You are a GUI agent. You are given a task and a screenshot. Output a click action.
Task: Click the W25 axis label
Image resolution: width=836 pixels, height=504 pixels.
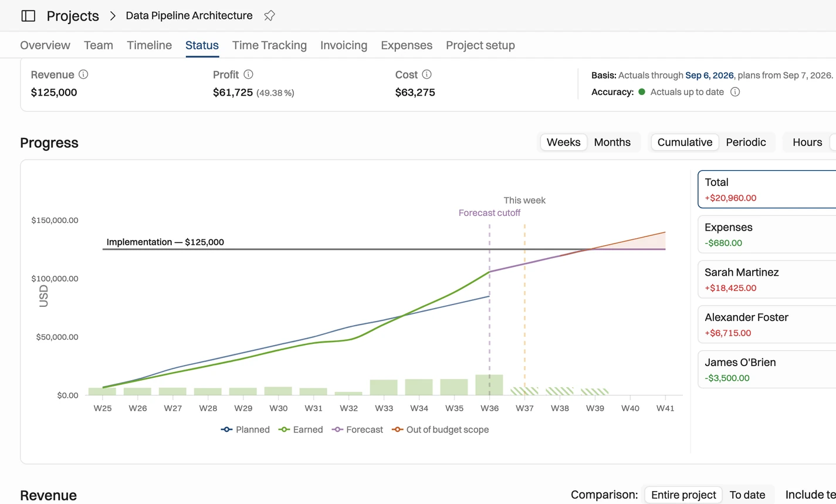point(103,408)
